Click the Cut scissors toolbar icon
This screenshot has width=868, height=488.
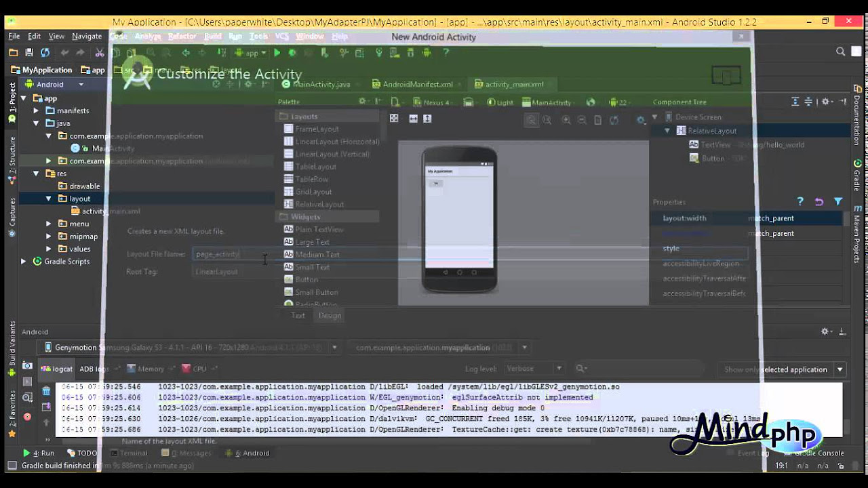pos(100,52)
